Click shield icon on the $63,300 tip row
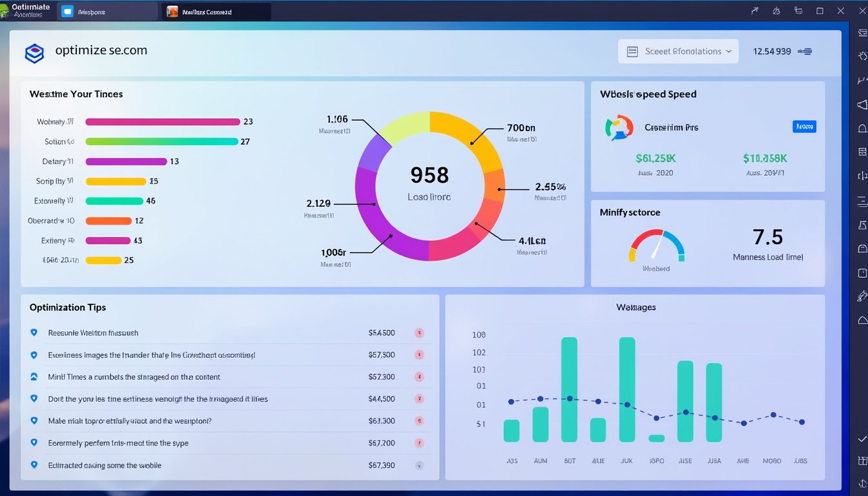Screen dimensions: 868x496 tap(34, 420)
